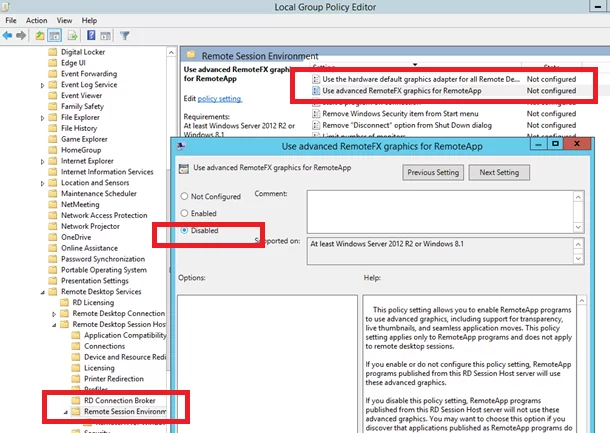Click the Up one level folder icon
The image size is (610, 433).
click(x=39, y=36)
